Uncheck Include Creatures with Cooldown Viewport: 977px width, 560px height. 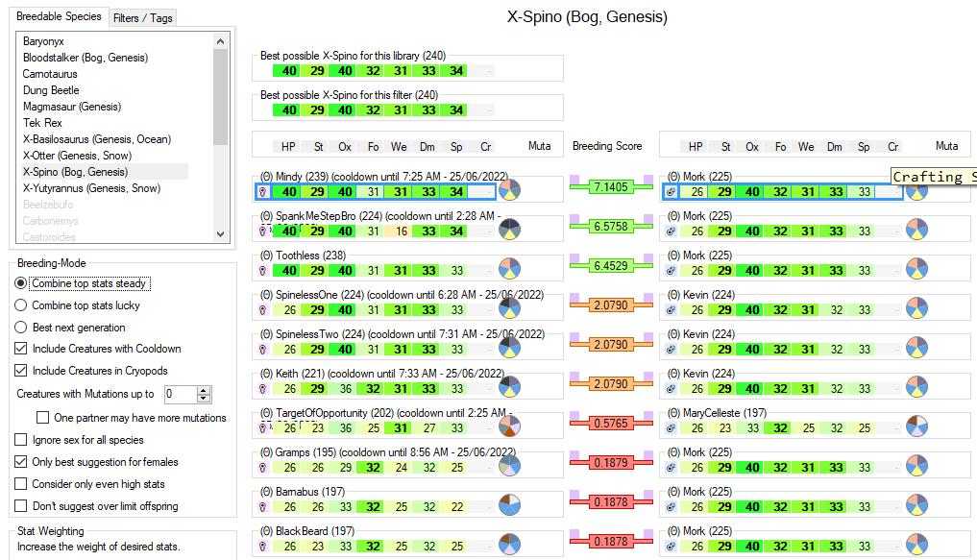[x=20, y=349]
